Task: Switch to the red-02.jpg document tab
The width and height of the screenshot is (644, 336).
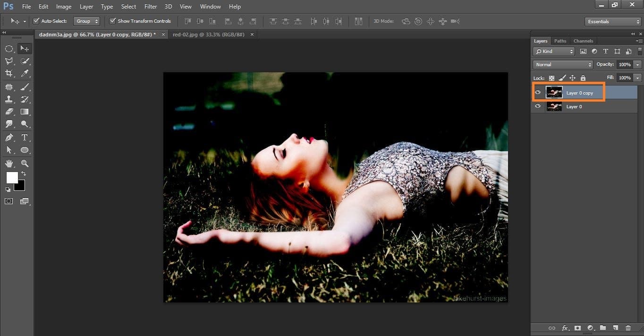Action: [x=209, y=34]
